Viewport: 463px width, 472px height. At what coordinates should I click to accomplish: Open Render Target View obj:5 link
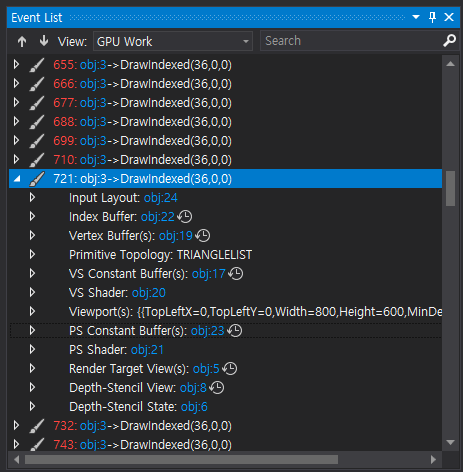point(206,369)
